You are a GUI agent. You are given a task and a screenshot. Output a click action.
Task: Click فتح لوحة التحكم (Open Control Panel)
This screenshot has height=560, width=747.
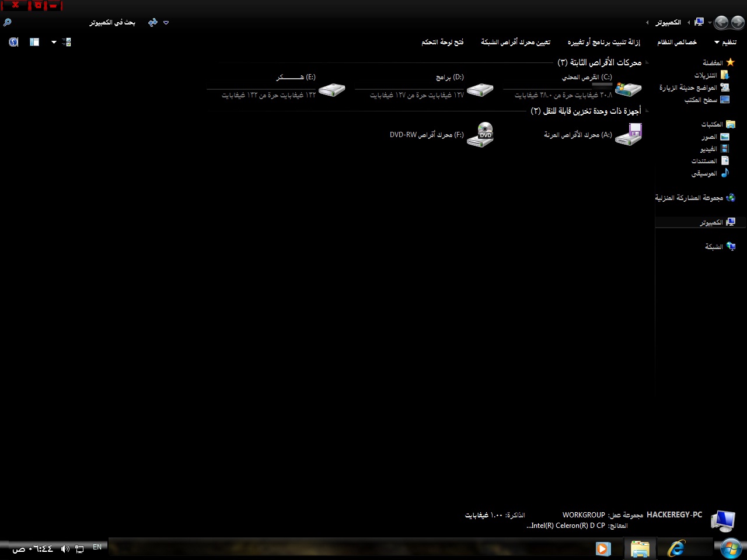[x=442, y=42]
